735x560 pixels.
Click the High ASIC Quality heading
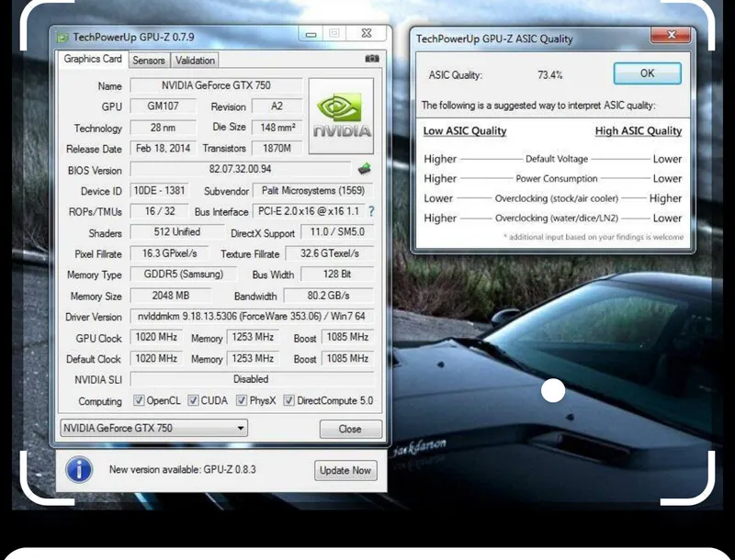point(639,131)
